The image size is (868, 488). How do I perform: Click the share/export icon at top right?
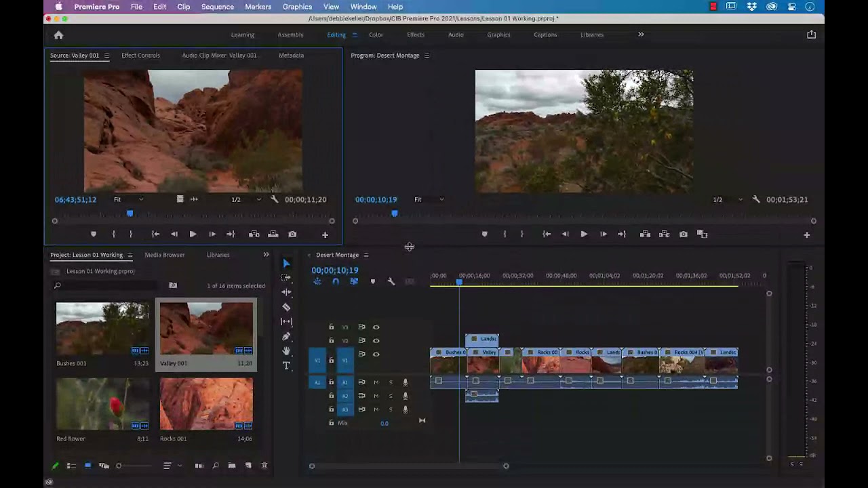(811, 35)
